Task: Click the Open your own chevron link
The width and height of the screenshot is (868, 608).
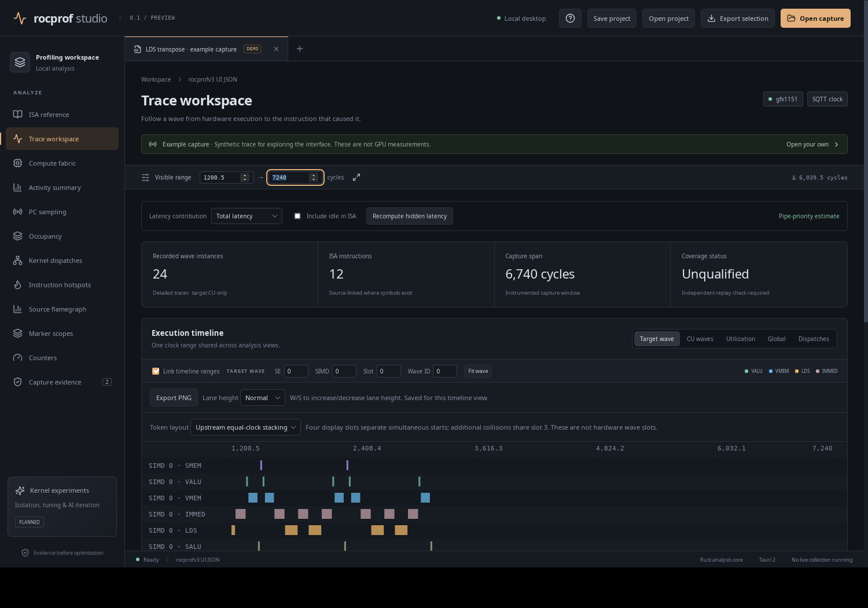Action: [x=812, y=144]
